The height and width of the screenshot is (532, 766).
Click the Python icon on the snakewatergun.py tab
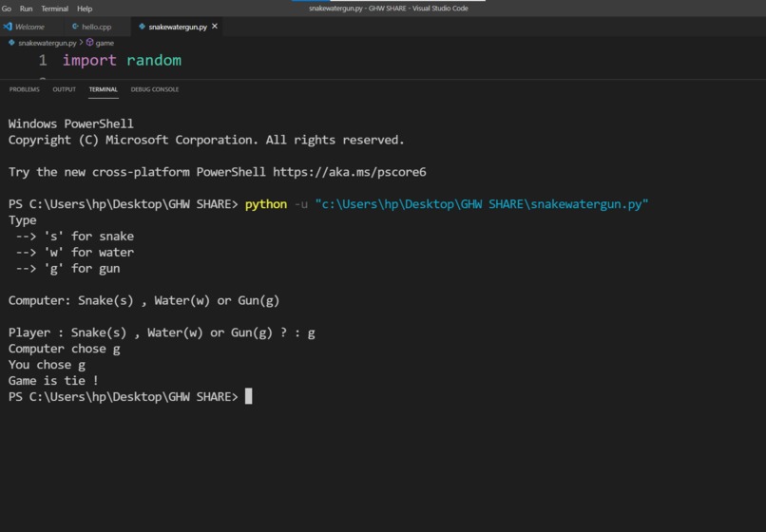pyautogui.click(x=142, y=27)
